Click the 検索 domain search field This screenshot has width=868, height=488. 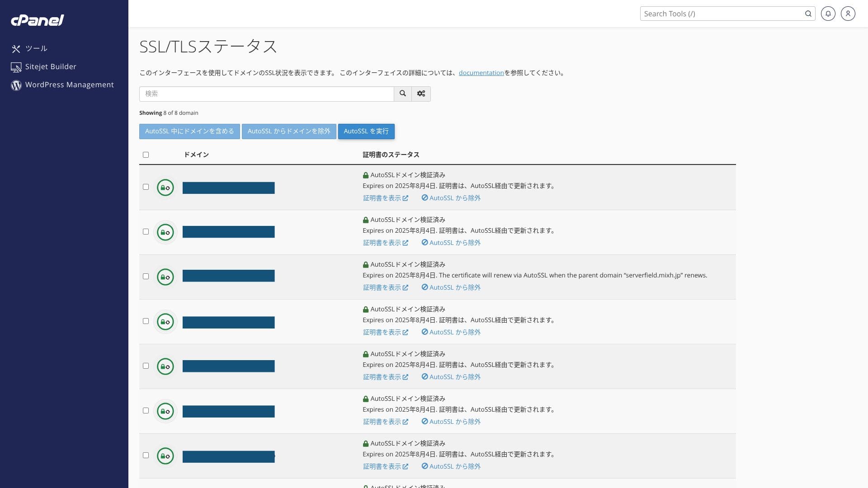pos(266,94)
